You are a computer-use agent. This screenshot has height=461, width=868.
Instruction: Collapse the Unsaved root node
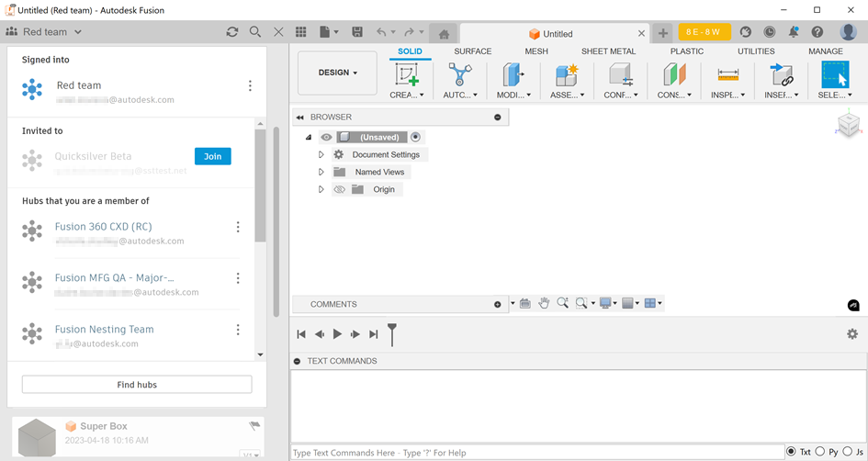[309, 137]
